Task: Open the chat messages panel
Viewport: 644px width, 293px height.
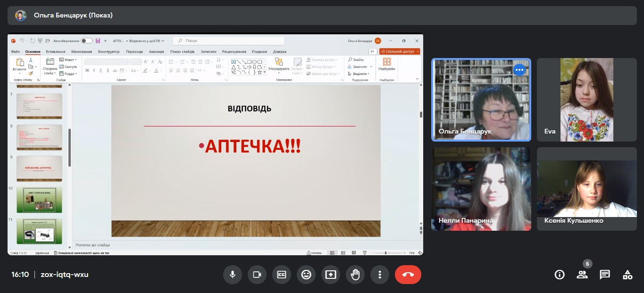Action: click(x=605, y=275)
